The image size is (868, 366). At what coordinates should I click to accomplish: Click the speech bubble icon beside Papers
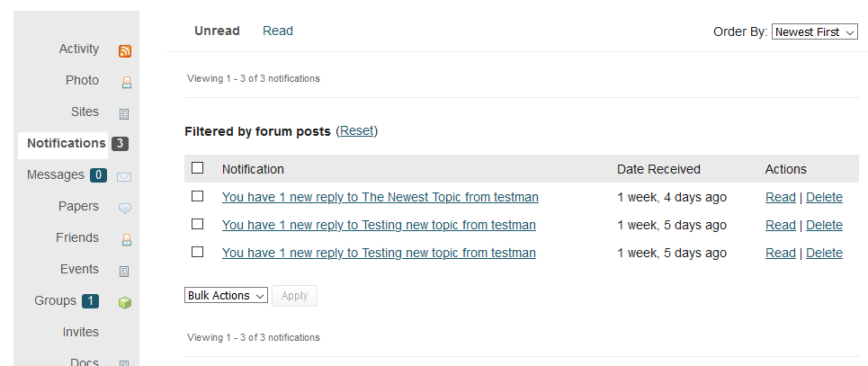tap(125, 209)
